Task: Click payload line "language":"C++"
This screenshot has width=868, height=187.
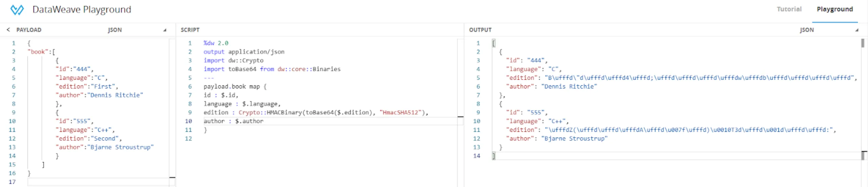Action: [x=85, y=130]
